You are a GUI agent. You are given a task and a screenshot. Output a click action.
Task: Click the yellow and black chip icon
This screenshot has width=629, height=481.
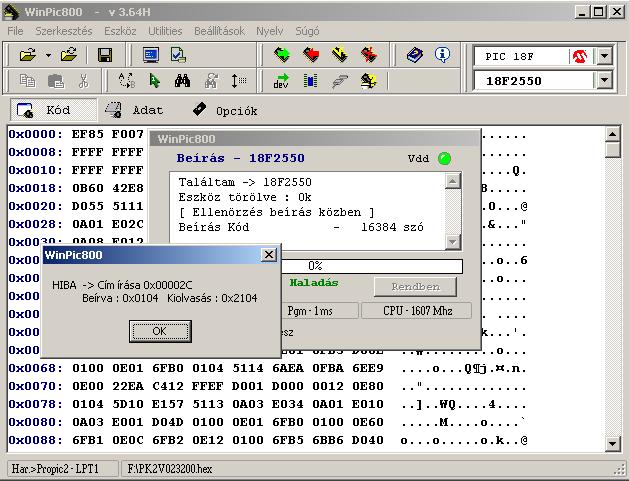coord(368,81)
